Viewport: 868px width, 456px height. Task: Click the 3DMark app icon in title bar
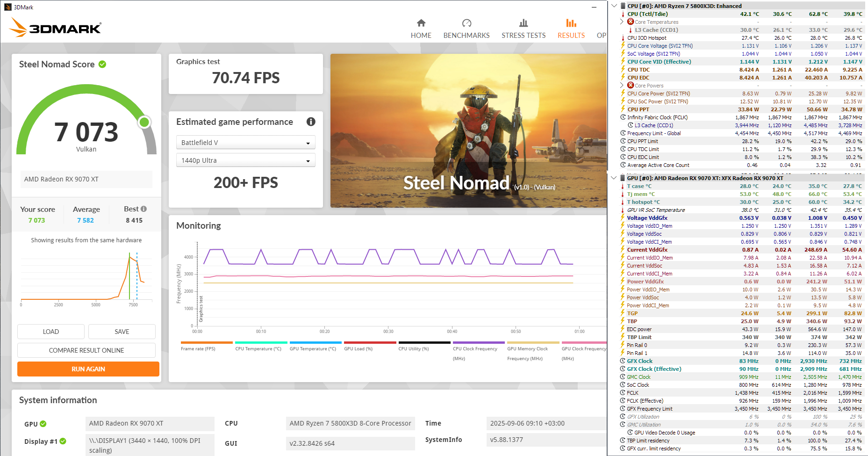[x=7, y=7]
